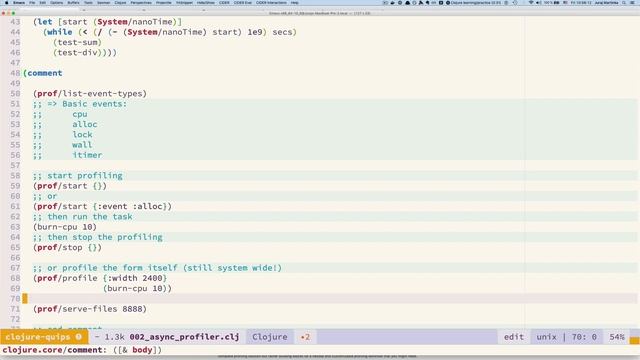Click the orange cursor on line 70
640x360 pixels.
(25, 298)
